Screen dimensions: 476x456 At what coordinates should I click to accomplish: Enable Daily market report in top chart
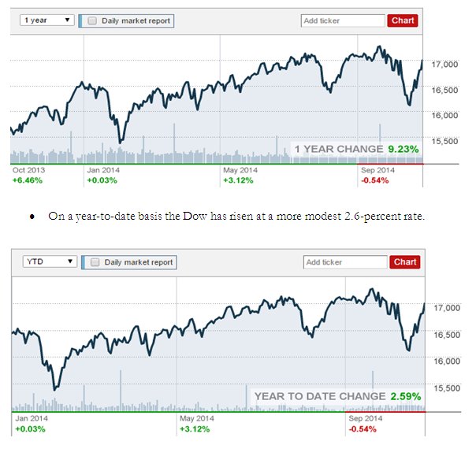pyautogui.click(x=93, y=21)
